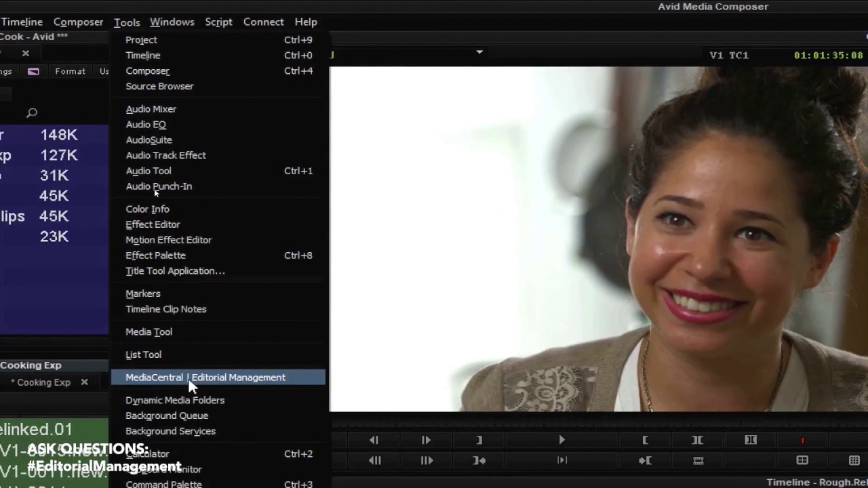Open Source Browser from Tools menu
This screenshot has width=868, height=488.
pyautogui.click(x=218, y=86)
